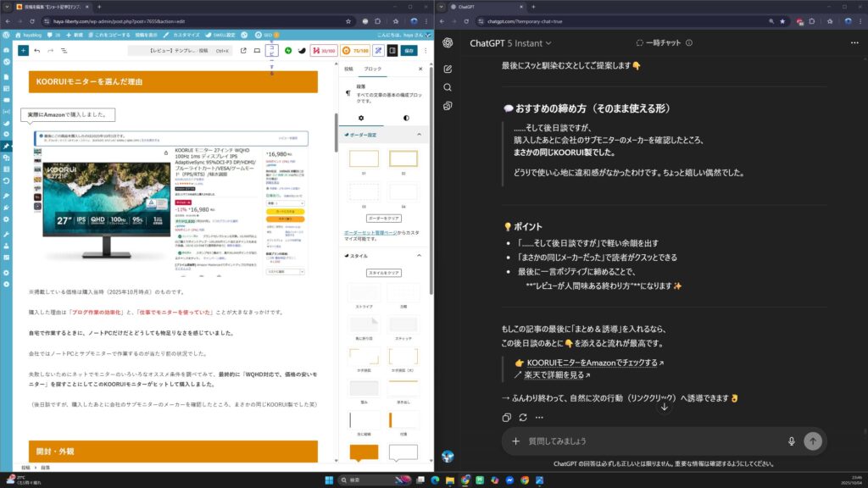Toggle the ChatGPT 一時チャット temporary chat
Image resolution: width=868 pixels, height=488 pixels.
[663, 42]
